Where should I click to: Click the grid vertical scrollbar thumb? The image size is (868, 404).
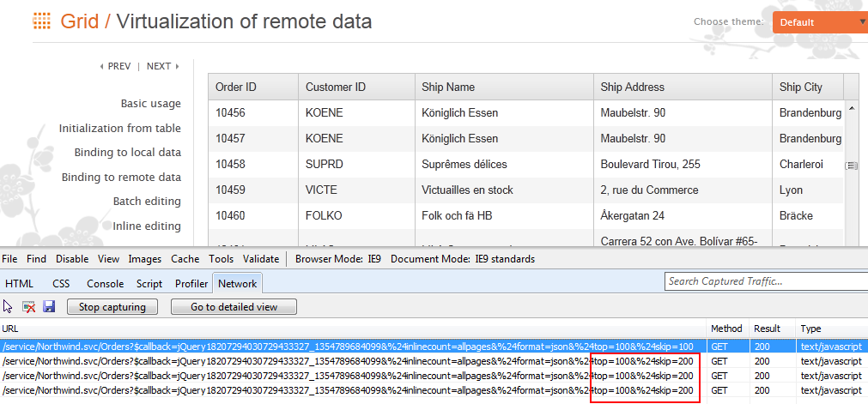[x=852, y=166]
